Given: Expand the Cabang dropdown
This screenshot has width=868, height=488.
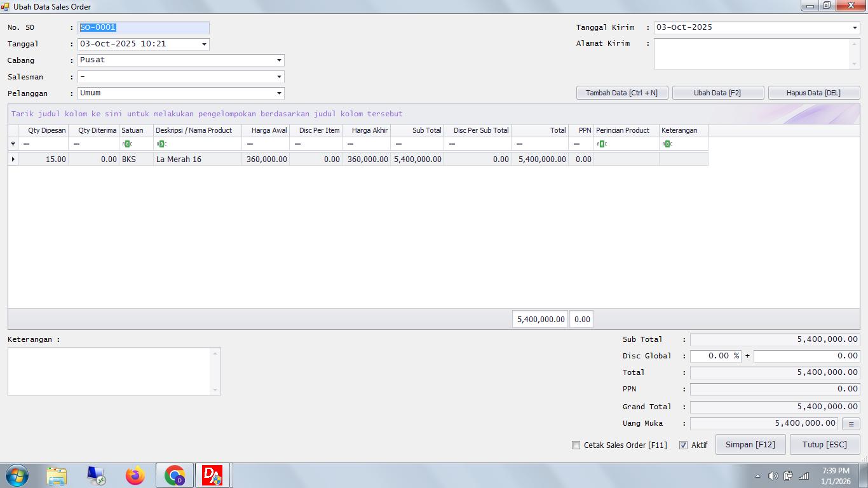Looking at the screenshot, I should pos(278,60).
